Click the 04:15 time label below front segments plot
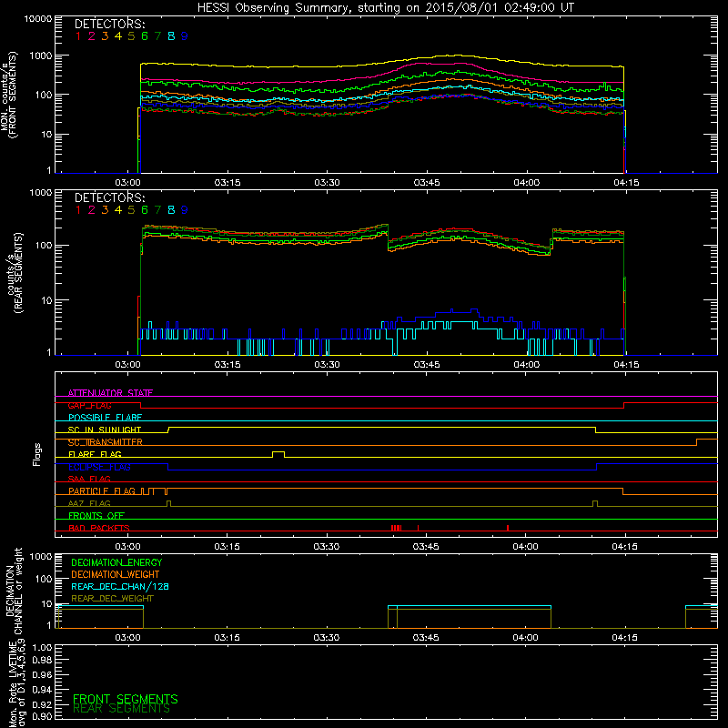 [x=626, y=183]
